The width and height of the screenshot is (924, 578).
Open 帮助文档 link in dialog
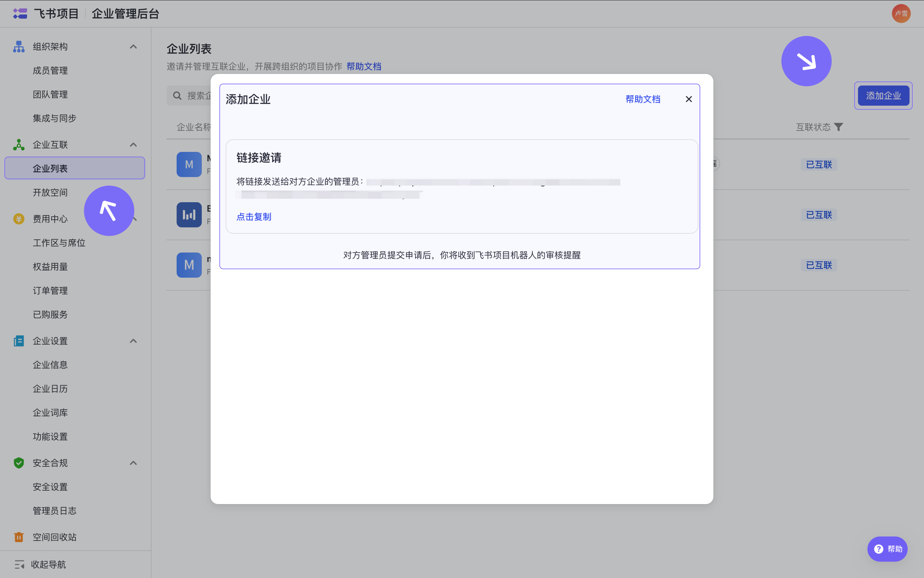[x=643, y=99]
